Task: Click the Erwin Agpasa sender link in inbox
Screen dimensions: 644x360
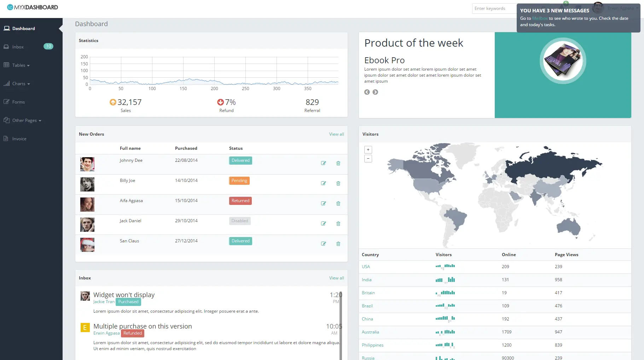Action: [106, 333]
